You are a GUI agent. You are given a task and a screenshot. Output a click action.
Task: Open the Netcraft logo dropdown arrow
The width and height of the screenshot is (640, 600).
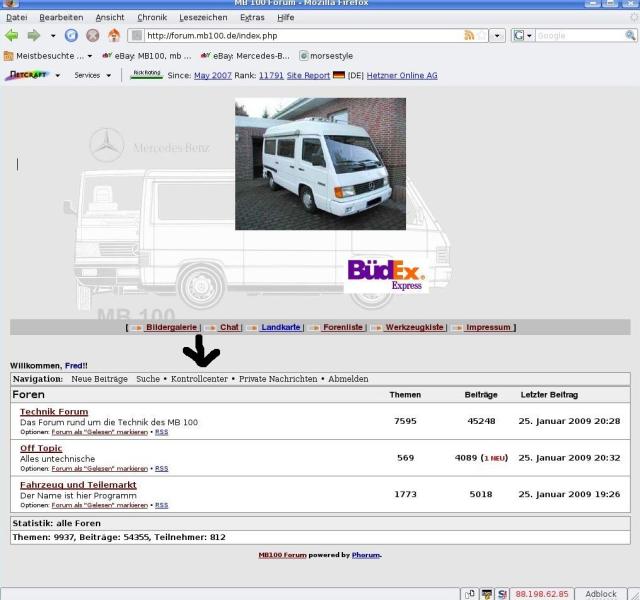(58, 76)
